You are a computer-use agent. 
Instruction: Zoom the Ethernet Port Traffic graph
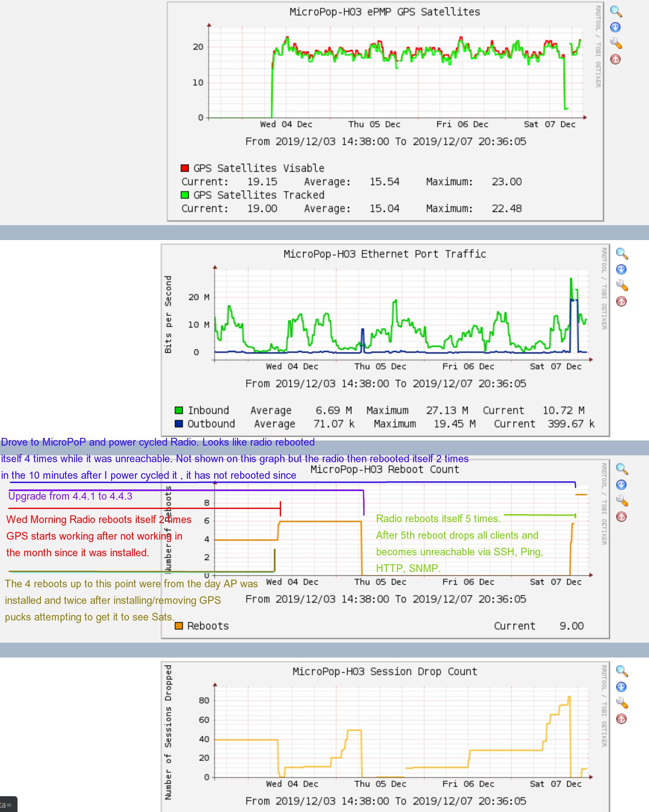tap(622, 254)
